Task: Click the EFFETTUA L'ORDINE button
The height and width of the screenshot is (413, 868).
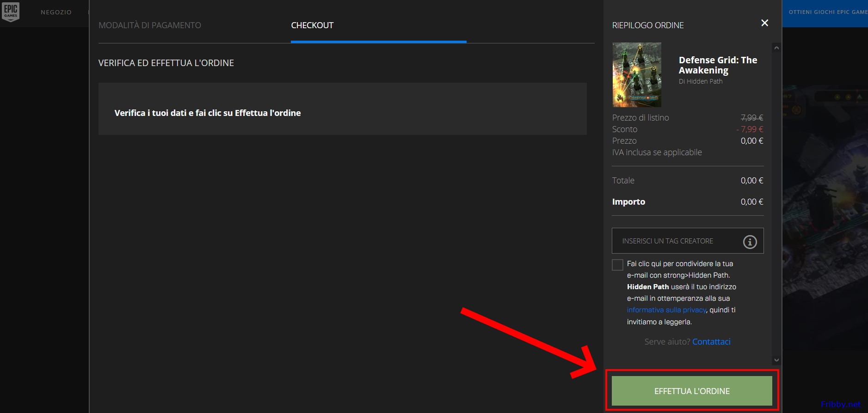Action: coord(692,391)
